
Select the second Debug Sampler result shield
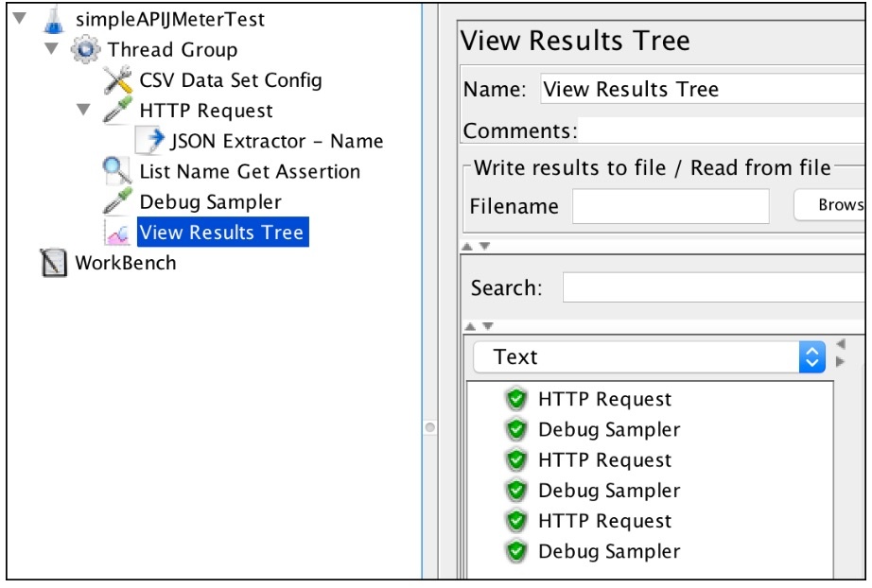pyautogui.click(x=516, y=491)
